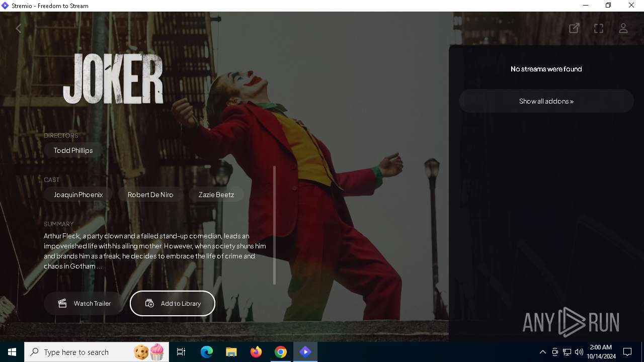The image size is (644, 362).
Task: Click the cookie and cupcake search highlight
Action: point(149,352)
